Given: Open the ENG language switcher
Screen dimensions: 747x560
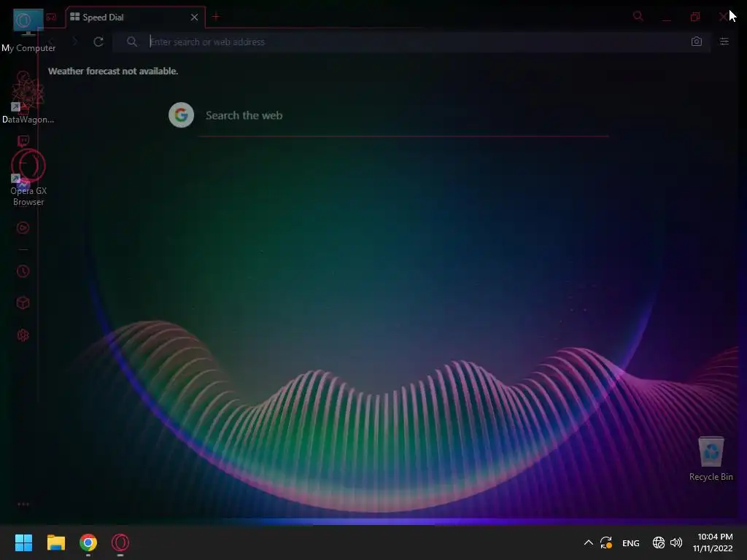Looking at the screenshot, I should (631, 542).
